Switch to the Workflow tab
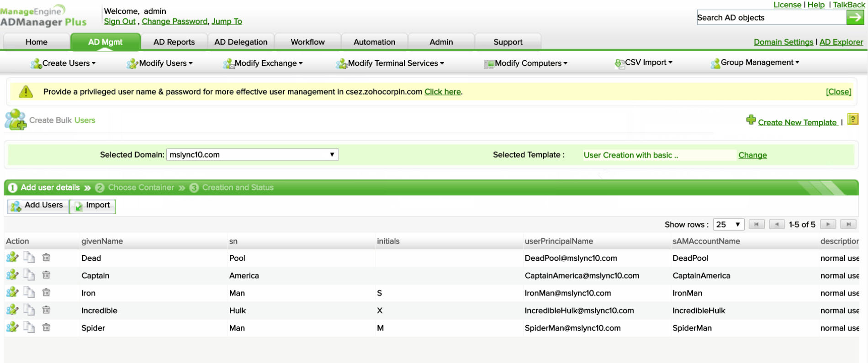868x363 pixels. (x=308, y=42)
